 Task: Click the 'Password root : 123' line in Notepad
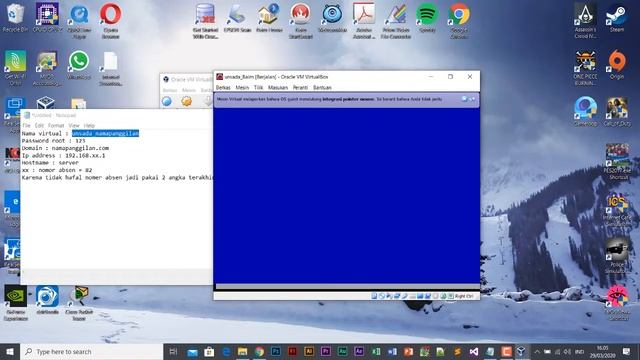53,140
